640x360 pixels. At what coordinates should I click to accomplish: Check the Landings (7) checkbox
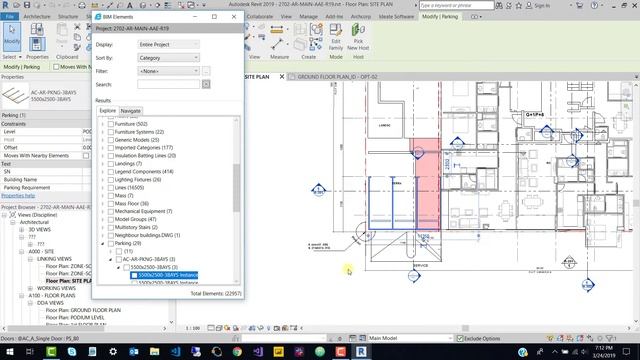[111, 164]
